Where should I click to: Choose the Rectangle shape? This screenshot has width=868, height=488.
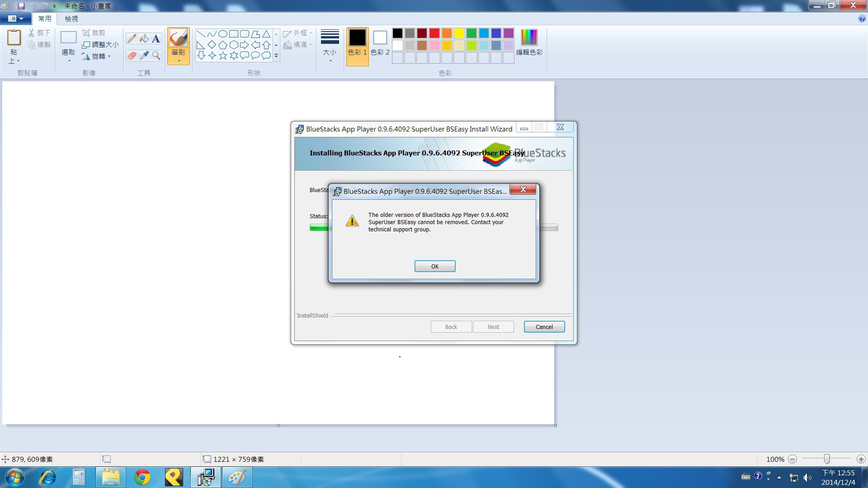[234, 34]
